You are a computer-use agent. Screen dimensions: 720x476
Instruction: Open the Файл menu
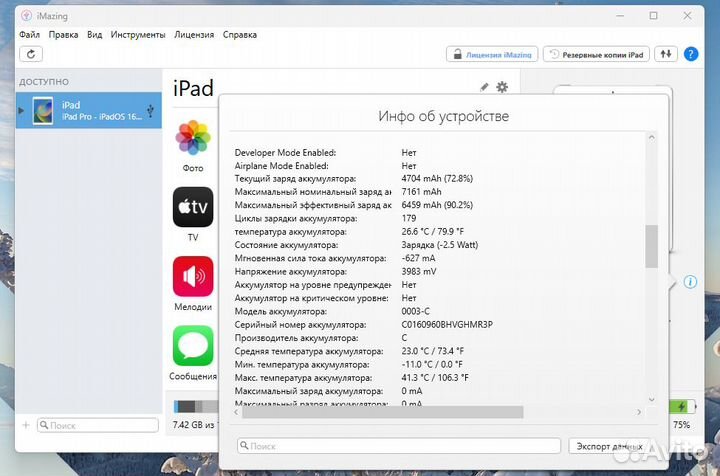click(29, 35)
